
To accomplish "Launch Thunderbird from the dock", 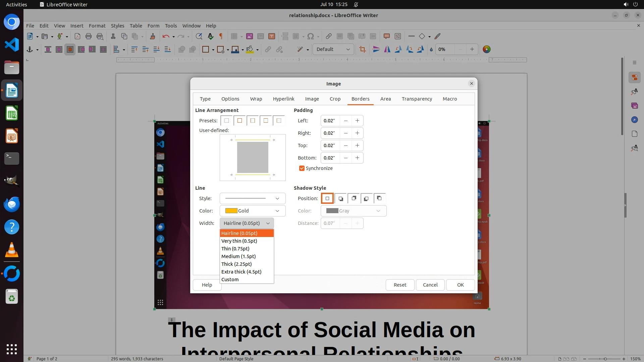I will click(x=12, y=204).
